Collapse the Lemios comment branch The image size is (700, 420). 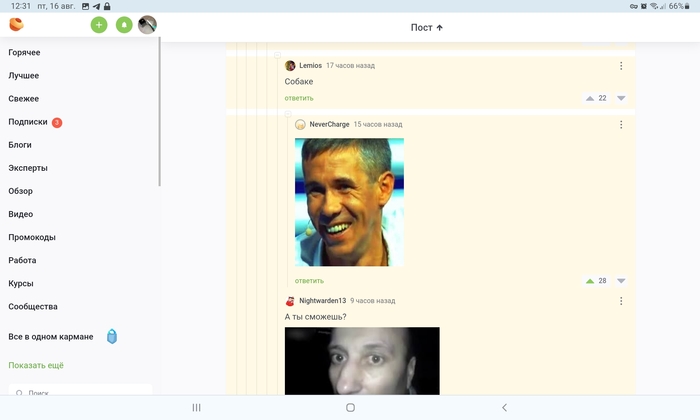pos(277,55)
